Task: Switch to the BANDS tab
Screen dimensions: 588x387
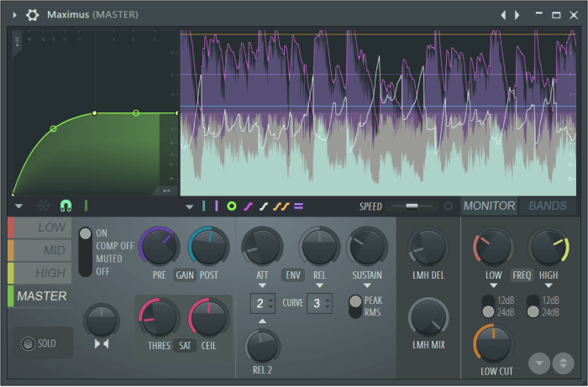Action: 548,206
